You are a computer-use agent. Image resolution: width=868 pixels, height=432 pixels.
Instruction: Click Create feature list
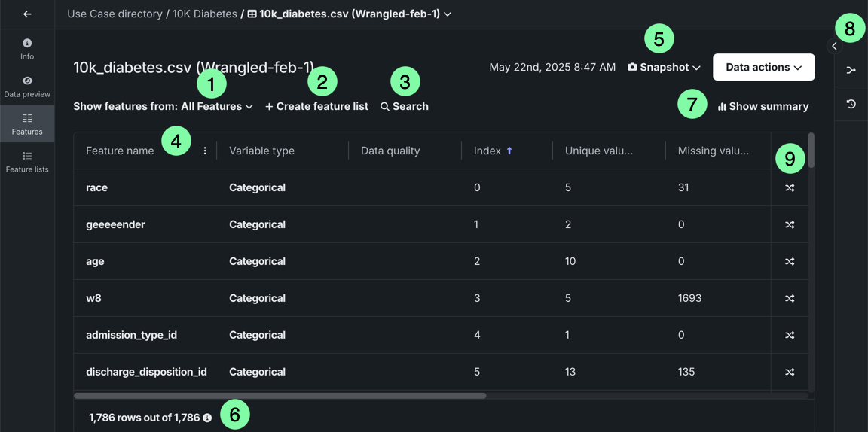pos(316,106)
